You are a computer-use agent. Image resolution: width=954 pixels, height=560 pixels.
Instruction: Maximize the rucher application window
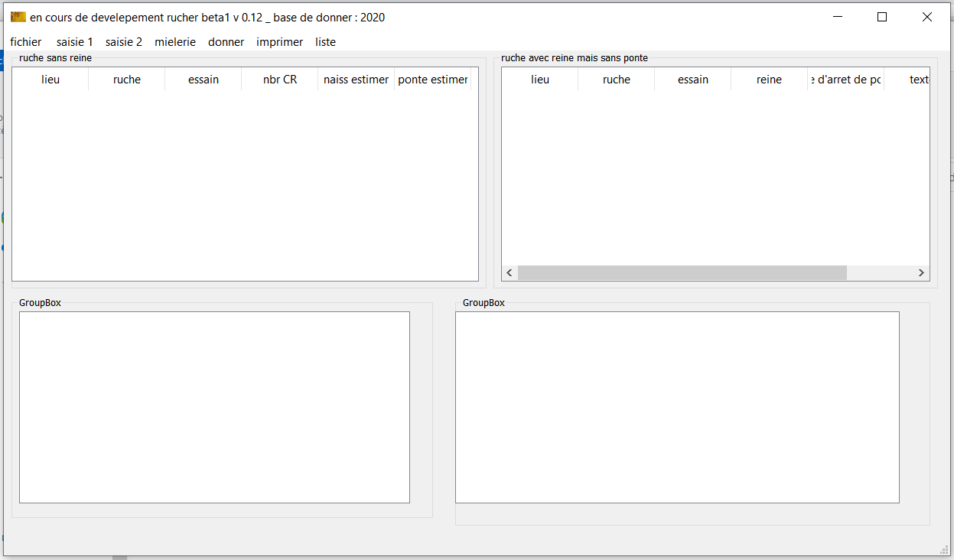(882, 17)
